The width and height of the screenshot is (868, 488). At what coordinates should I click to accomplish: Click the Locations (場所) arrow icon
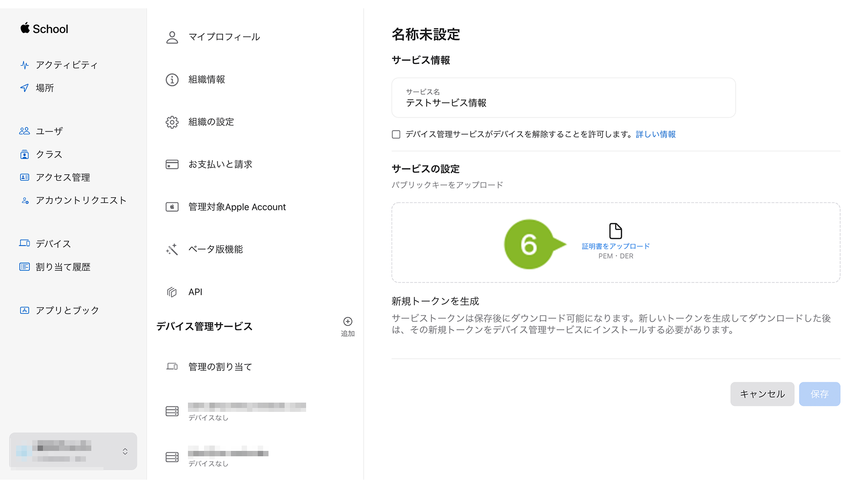24,88
